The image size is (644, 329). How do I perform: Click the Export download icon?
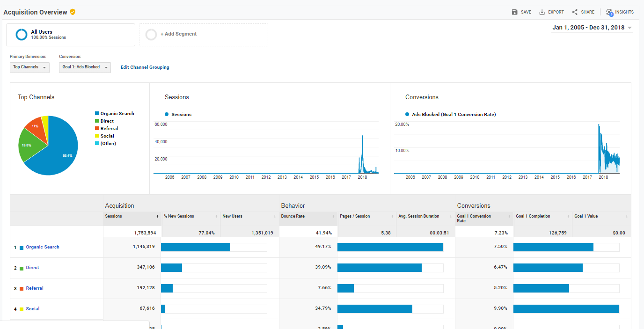pos(542,12)
